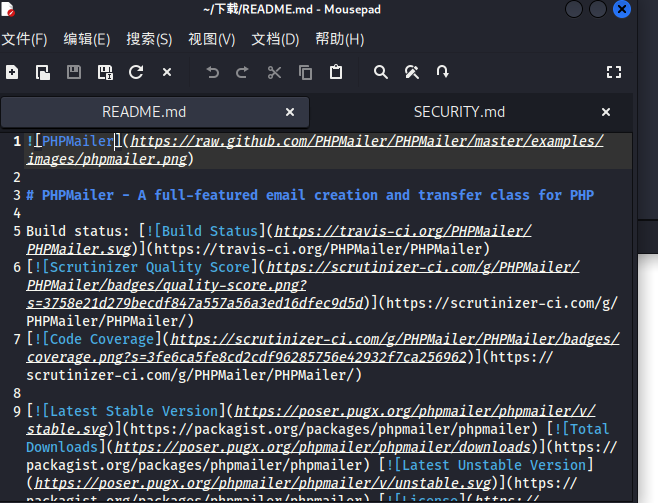Close the SECURITY.md tab
The height and width of the screenshot is (503, 658).
coord(606,112)
